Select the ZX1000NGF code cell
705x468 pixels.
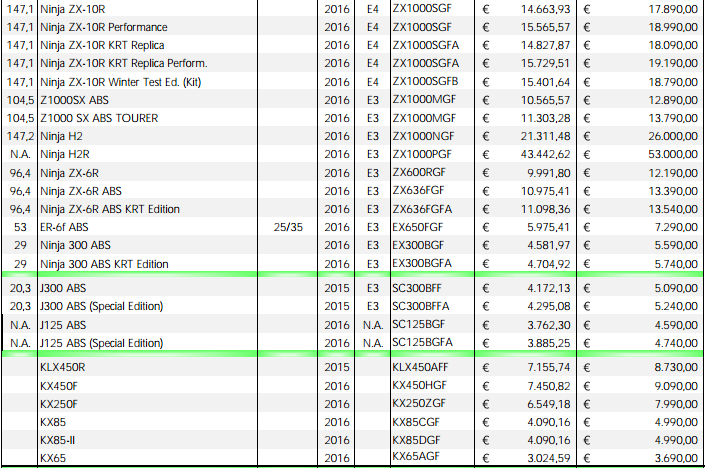coord(423,136)
